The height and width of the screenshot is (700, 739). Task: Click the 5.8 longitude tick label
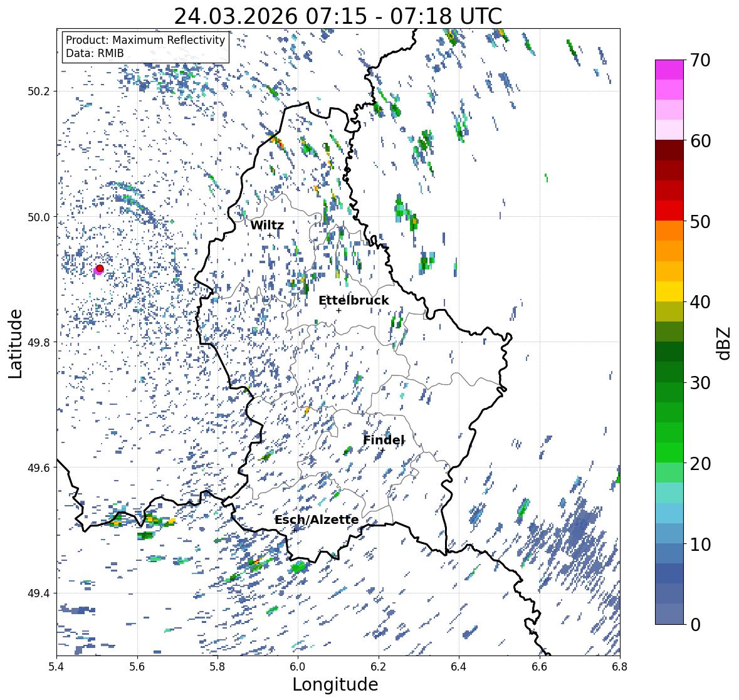click(x=218, y=667)
